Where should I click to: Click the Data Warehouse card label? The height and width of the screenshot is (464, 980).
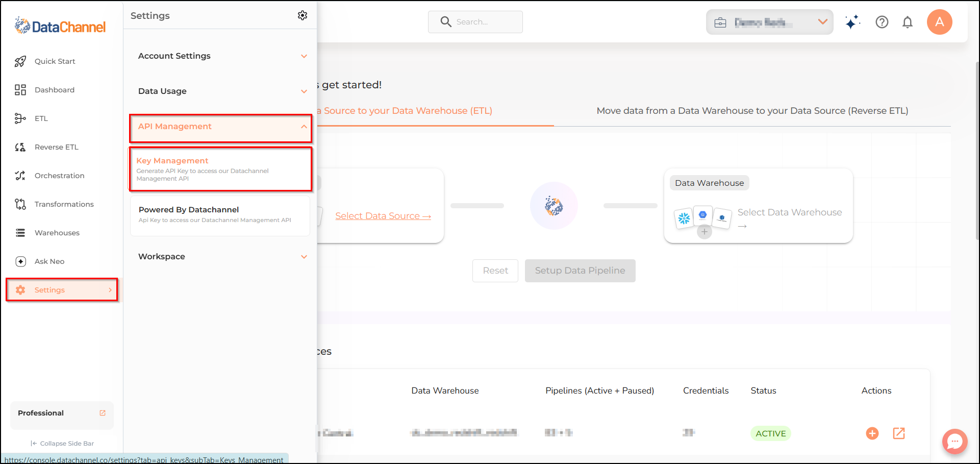pyautogui.click(x=710, y=183)
